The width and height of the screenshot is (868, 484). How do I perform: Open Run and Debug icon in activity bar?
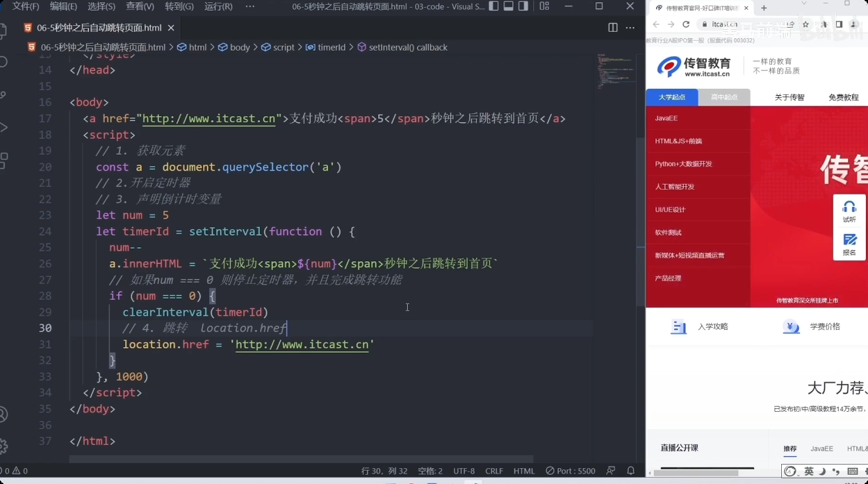pyautogui.click(x=3, y=127)
